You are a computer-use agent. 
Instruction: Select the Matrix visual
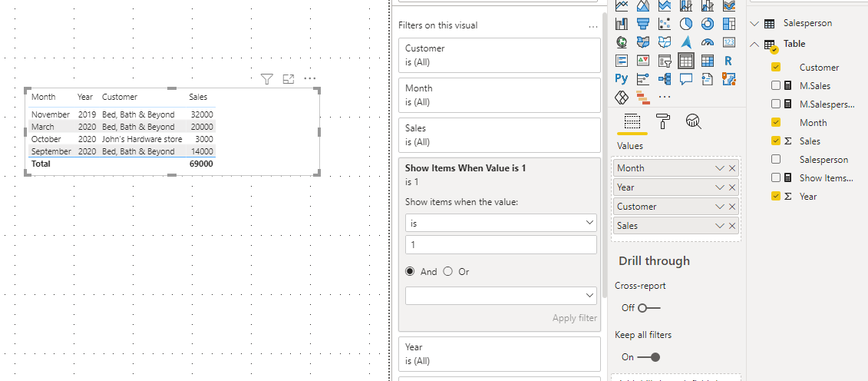coord(708,61)
